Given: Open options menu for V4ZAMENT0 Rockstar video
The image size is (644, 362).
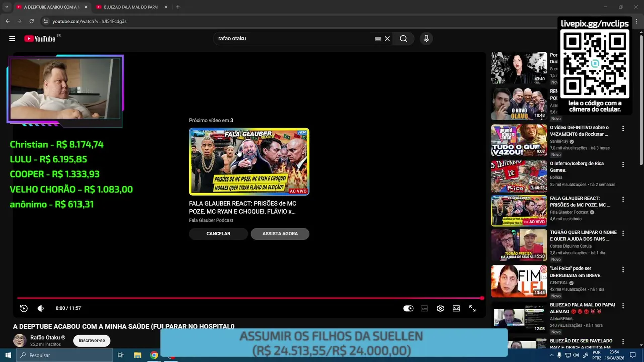Looking at the screenshot, I should point(623,129).
